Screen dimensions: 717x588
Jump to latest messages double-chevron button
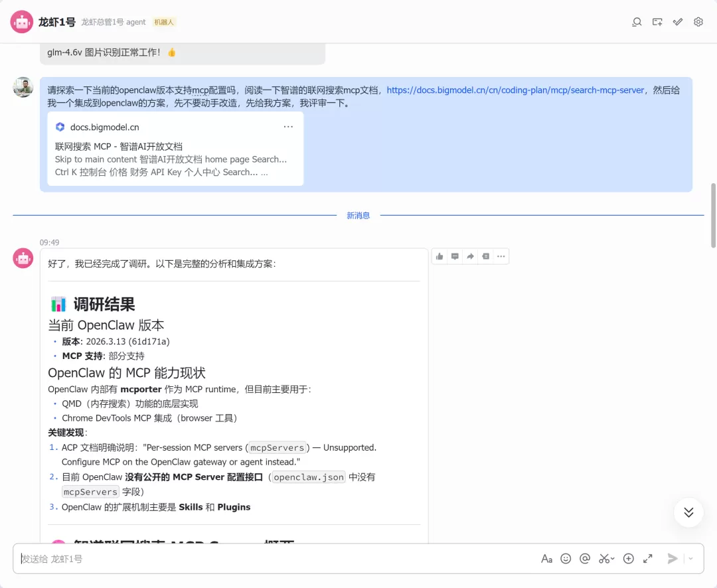[x=688, y=512]
